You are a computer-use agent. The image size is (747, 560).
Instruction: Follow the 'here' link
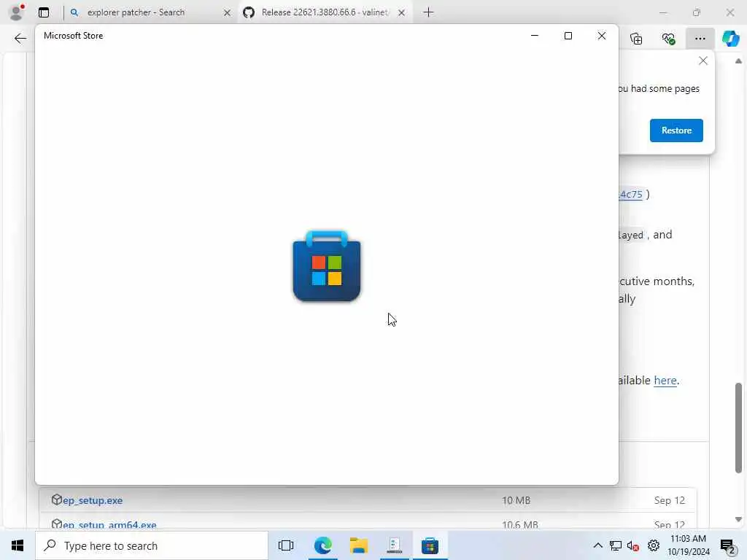(x=665, y=381)
